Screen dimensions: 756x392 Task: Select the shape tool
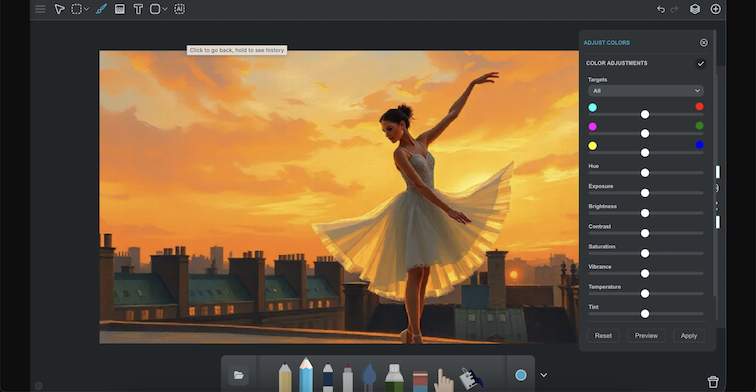155,9
